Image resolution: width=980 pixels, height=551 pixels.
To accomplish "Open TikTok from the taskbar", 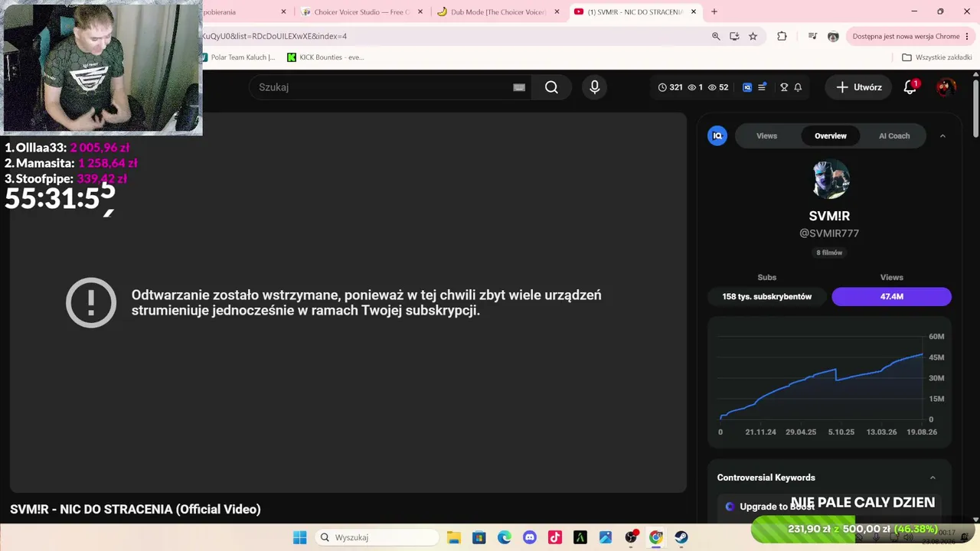I will point(555,537).
